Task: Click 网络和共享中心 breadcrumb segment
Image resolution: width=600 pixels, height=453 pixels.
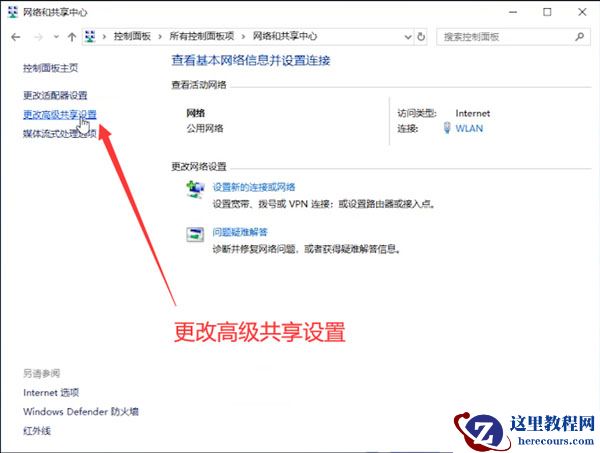Action: coord(285,37)
